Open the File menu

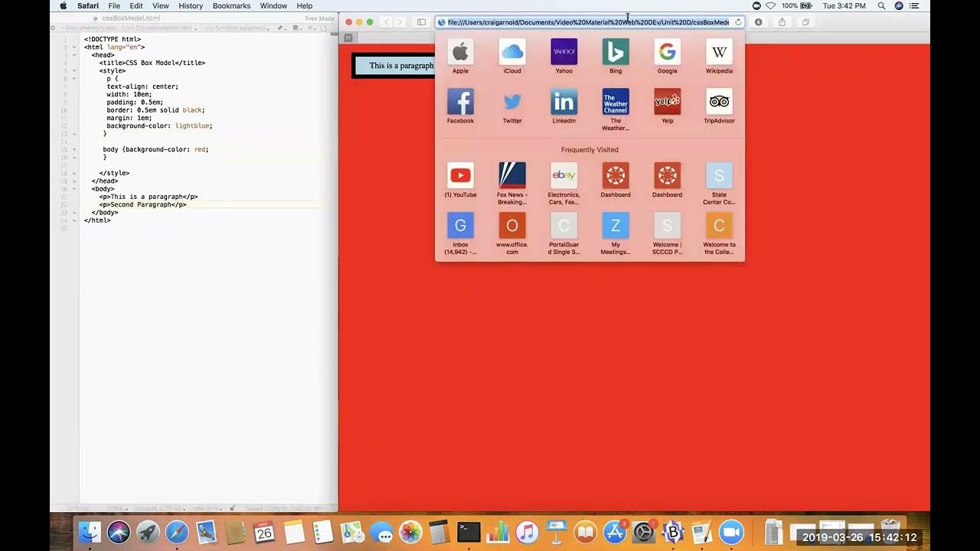(x=114, y=5)
